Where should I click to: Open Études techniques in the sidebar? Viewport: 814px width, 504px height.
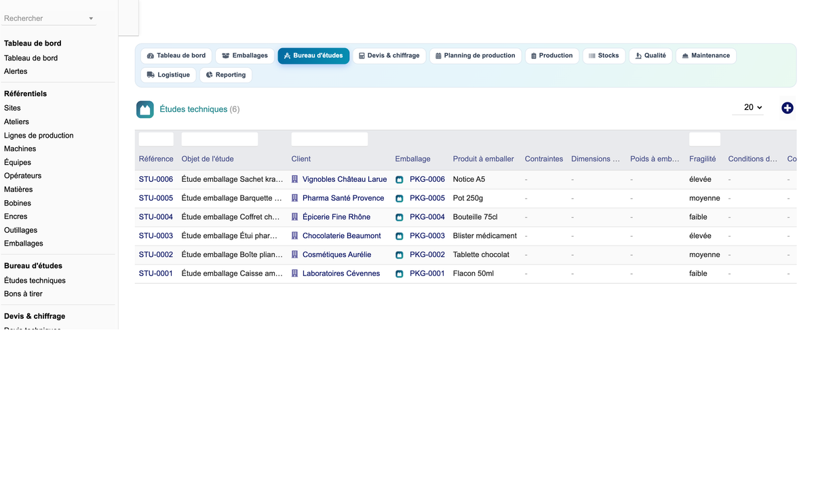[x=35, y=280]
